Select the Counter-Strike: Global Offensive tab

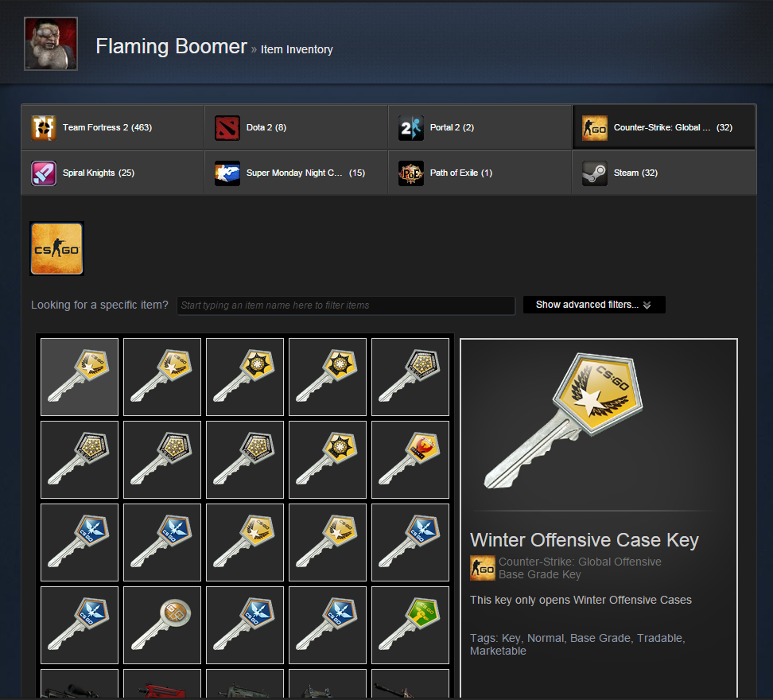(x=663, y=127)
